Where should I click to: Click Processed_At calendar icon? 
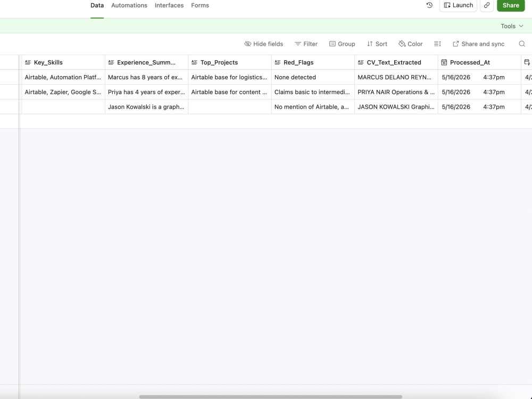pos(444,62)
